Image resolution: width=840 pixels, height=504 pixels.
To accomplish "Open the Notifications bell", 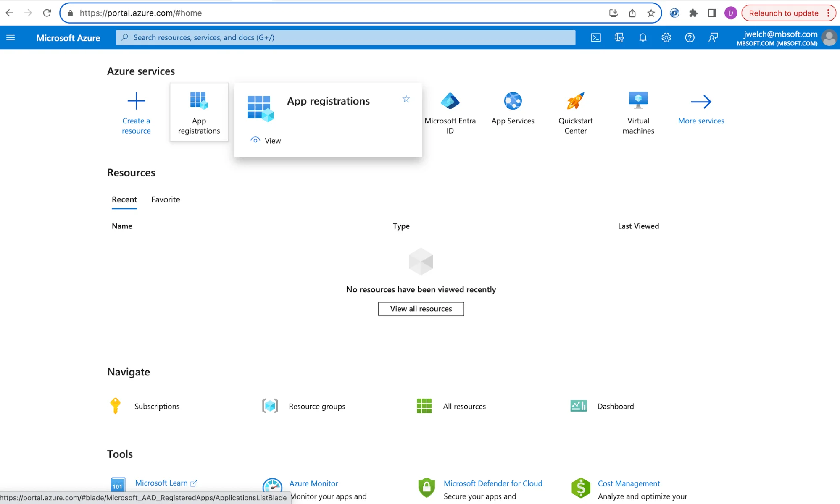I will pos(643,38).
